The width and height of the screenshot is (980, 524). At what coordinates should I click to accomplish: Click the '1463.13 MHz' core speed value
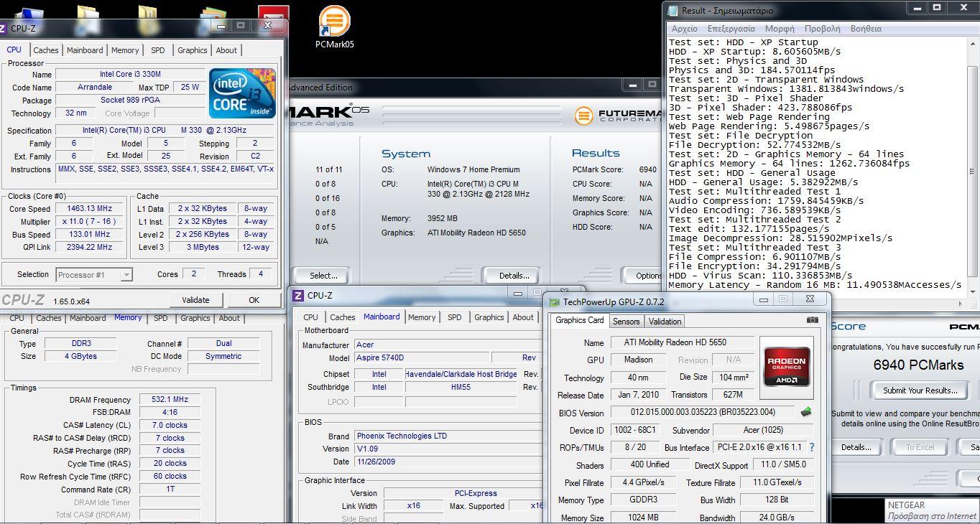[91, 209]
